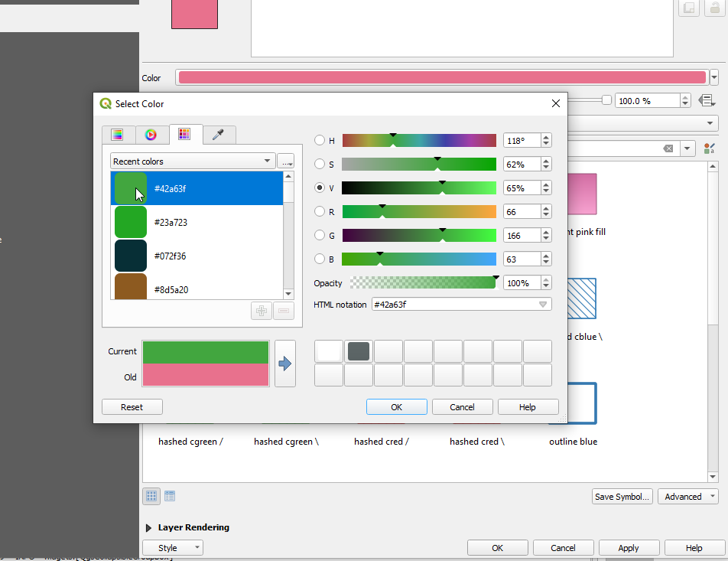Switch symbol list to icon view
Image resolution: width=728 pixels, height=561 pixels.
(151, 496)
